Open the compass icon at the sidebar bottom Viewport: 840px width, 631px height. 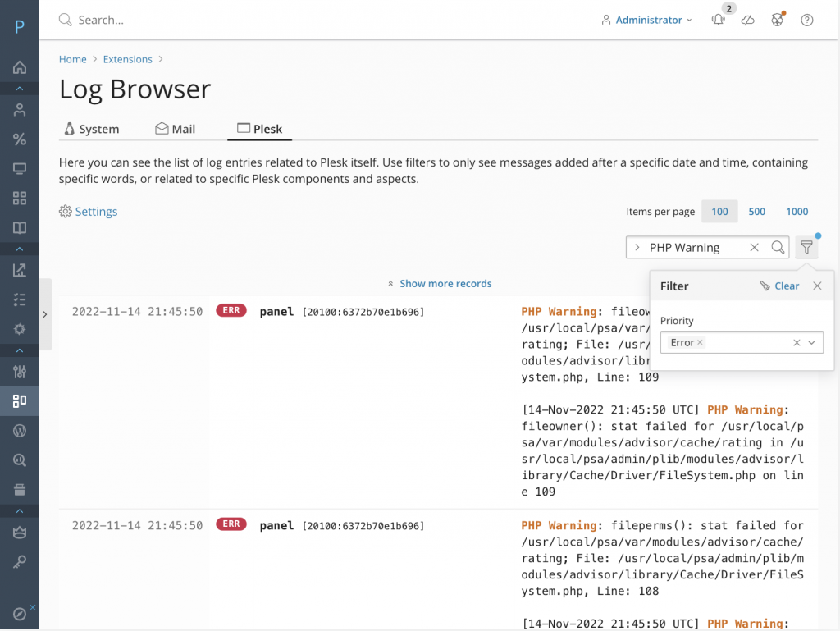[20, 614]
